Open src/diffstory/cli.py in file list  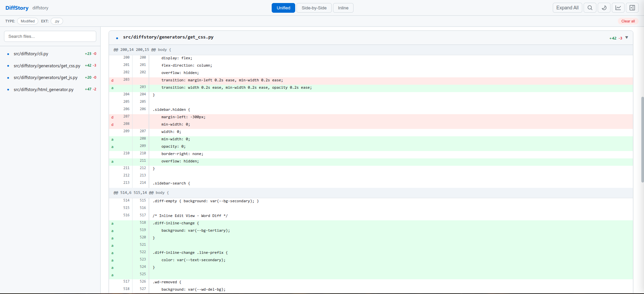pos(50,54)
